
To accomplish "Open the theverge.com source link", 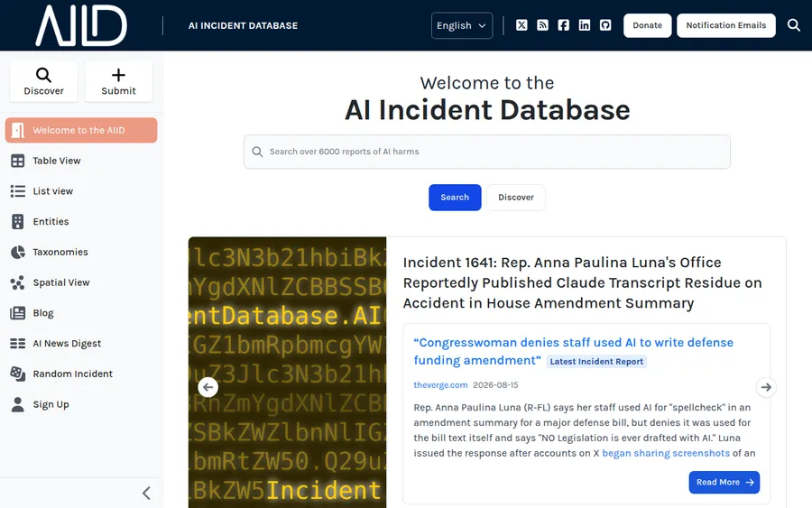I will pos(440,384).
